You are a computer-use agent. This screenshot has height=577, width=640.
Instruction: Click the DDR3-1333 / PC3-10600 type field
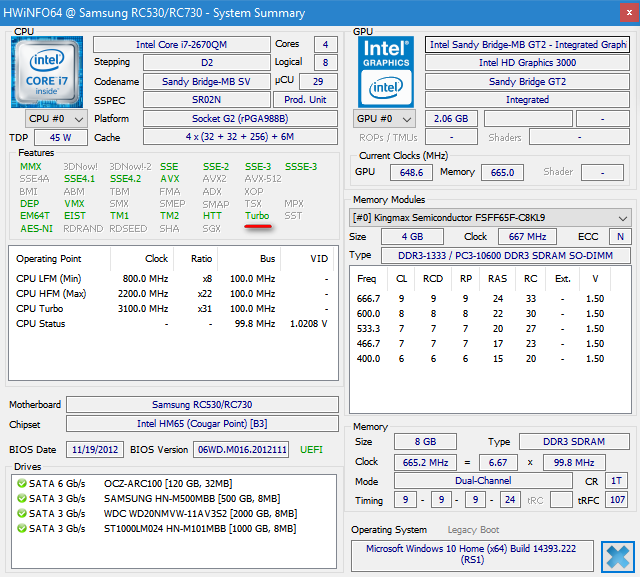click(x=506, y=256)
